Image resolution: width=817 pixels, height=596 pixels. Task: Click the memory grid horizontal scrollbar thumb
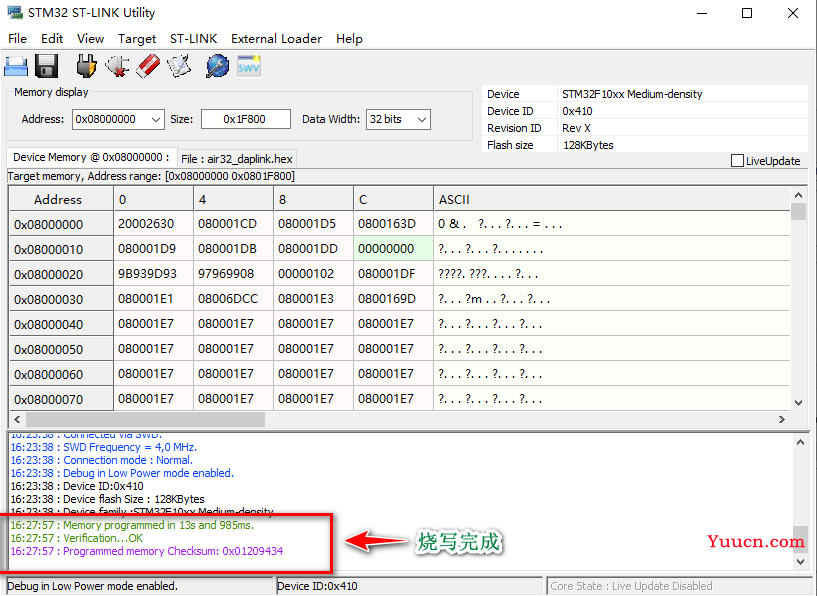pos(145,419)
